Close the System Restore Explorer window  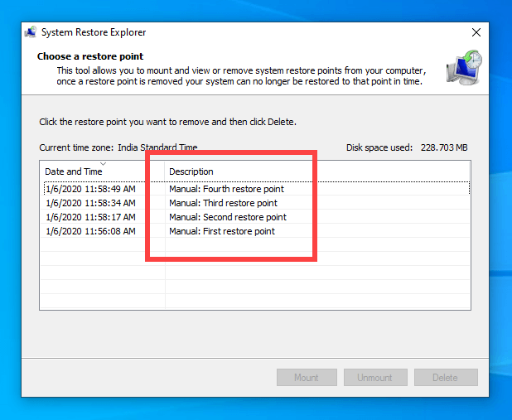pyautogui.click(x=476, y=32)
